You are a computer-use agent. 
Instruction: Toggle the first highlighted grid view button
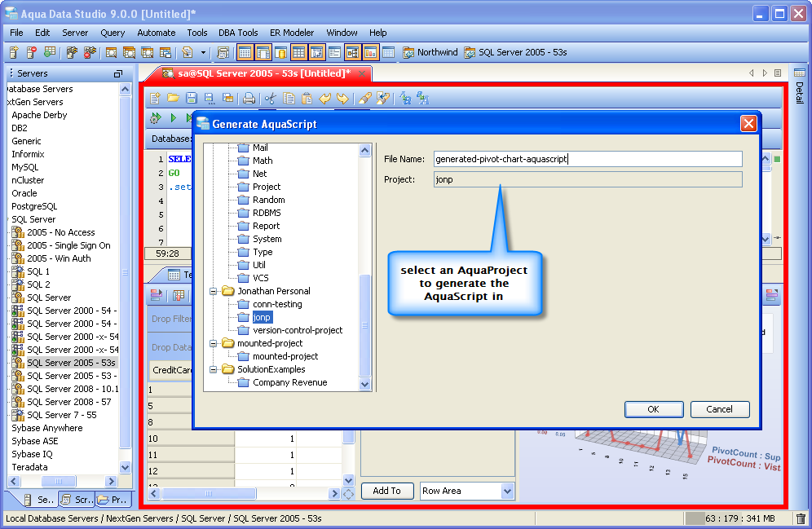245,52
